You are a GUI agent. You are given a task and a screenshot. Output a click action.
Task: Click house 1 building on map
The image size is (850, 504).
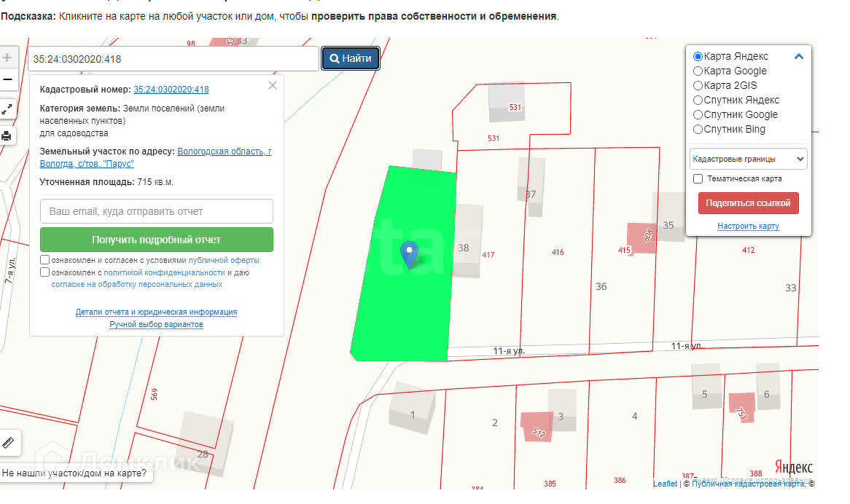(413, 409)
